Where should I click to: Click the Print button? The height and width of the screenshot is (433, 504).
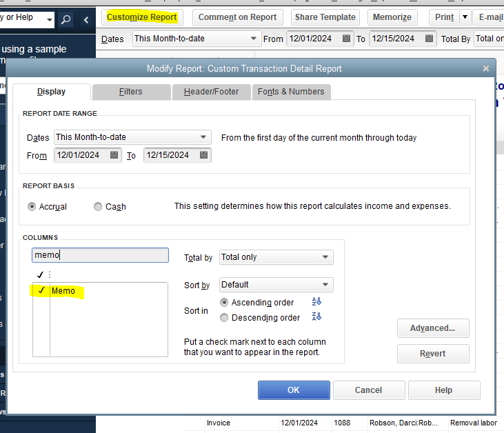[444, 17]
